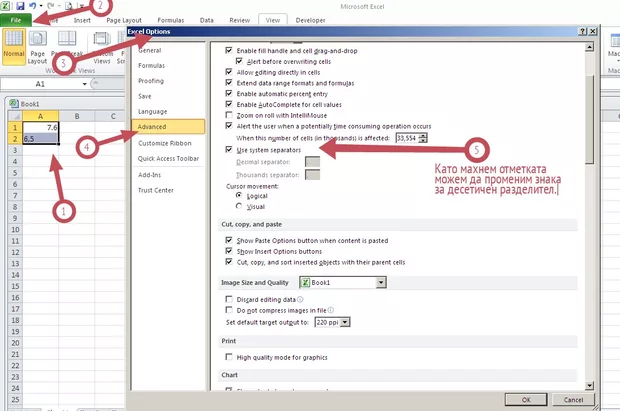Select the Normal view icon
Image resolution: width=620 pixels, height=411 pixels.
(x=14, y=46)
